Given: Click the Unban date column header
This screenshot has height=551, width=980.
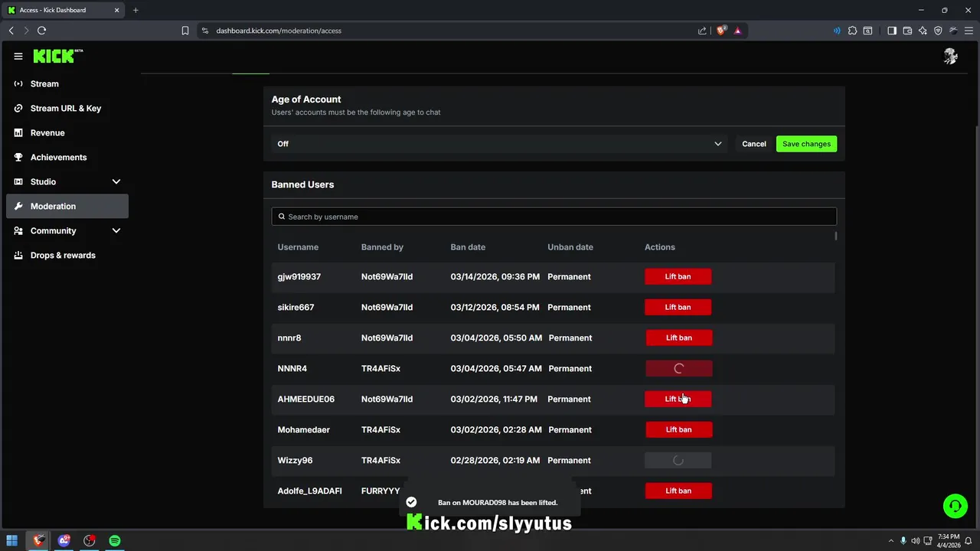Looking at the screenshot, I should click(x=570, y=247).
